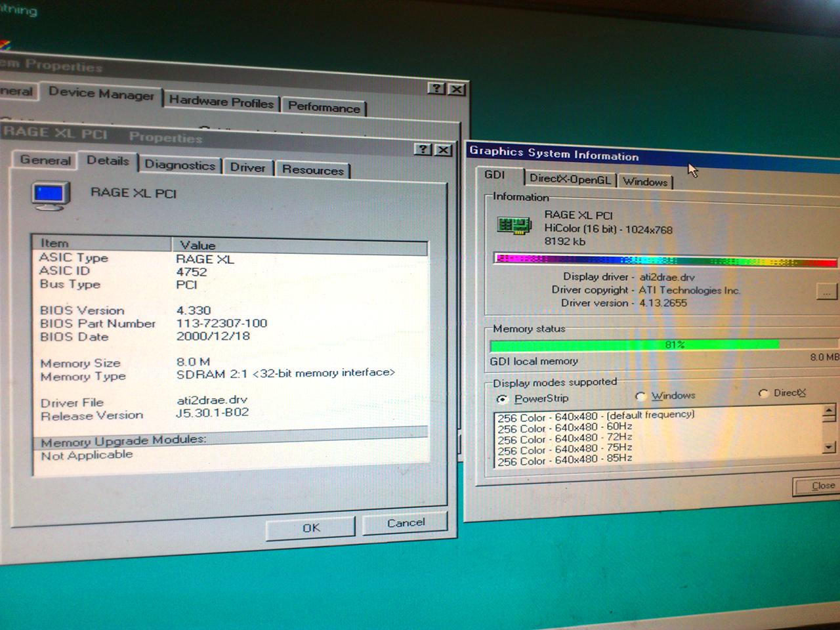The width and height of the screenshot is (840, 630).
Task: Click the help question mark in System Properties
Action: click(436, 88)
